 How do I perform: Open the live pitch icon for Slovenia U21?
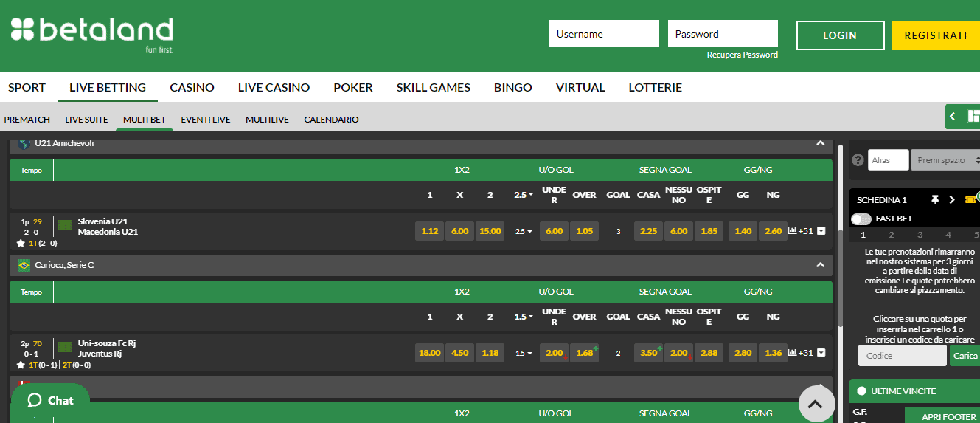pos(65,225)
